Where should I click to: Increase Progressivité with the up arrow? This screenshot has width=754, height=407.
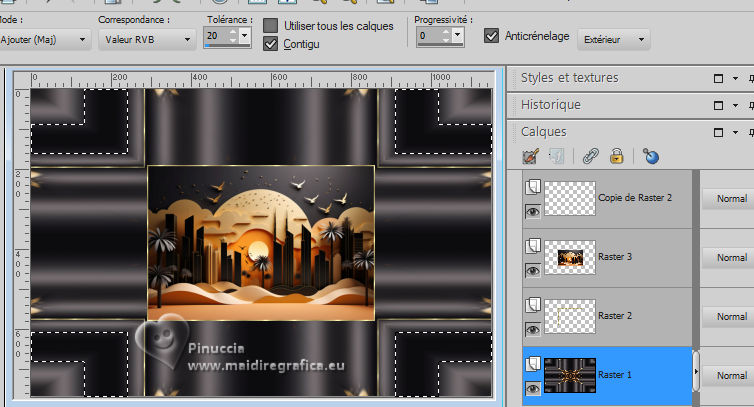[446, 32]
